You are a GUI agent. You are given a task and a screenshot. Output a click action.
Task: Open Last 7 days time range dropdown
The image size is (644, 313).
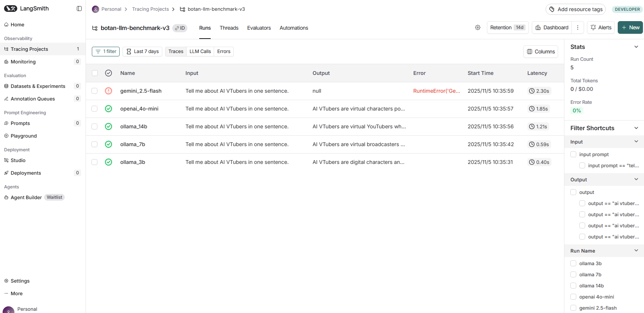pyautogui.click(x=142, y=52)
